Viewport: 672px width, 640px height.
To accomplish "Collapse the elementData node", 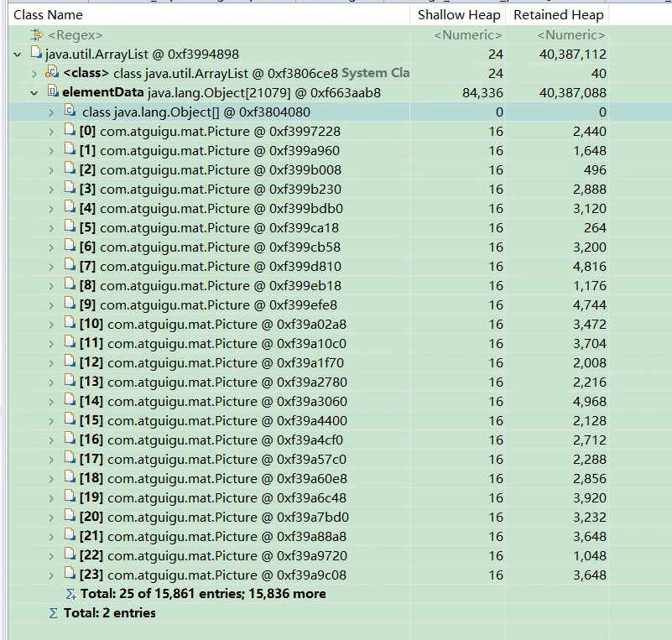I will click(34, 93).
